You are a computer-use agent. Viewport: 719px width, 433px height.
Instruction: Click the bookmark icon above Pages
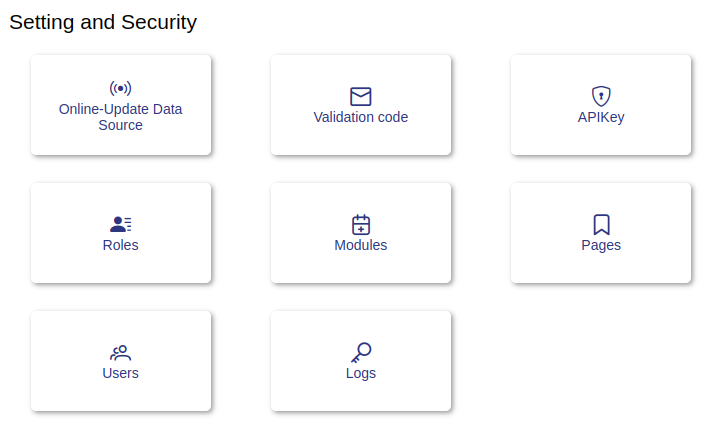click(x=601, y=224)
